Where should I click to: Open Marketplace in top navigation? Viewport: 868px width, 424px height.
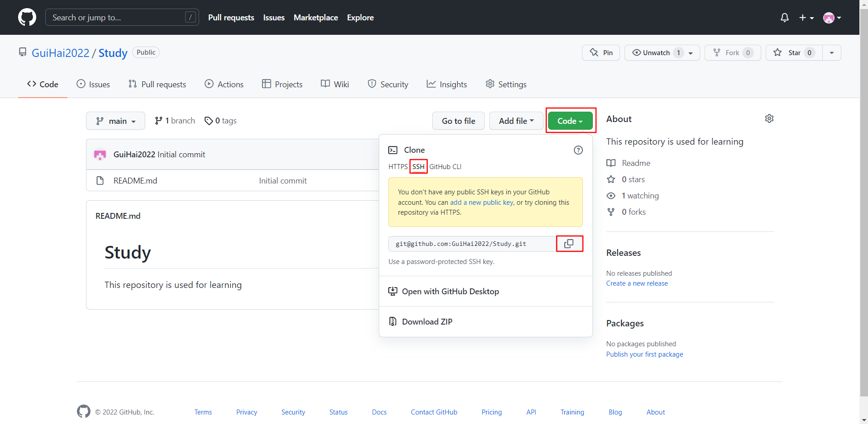coord(316,18)
